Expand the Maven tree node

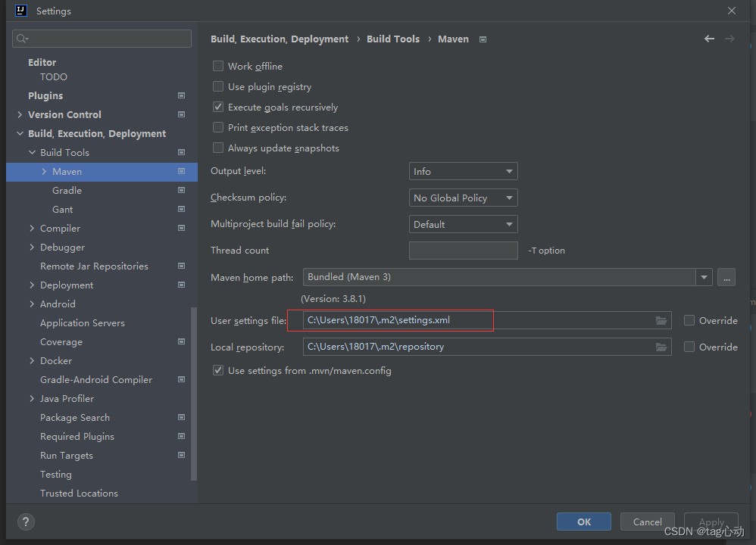tap(44, 171)
